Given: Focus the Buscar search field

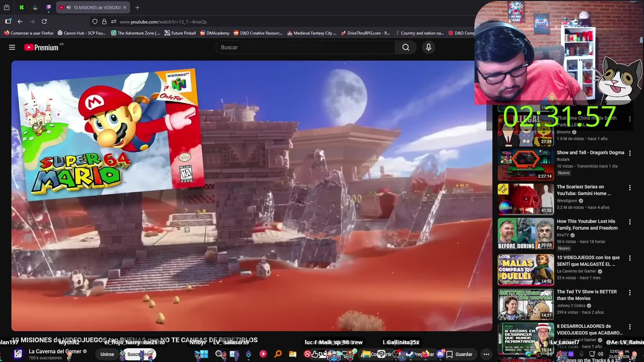Looking at the screenshot, I should [x=305, y=47].
